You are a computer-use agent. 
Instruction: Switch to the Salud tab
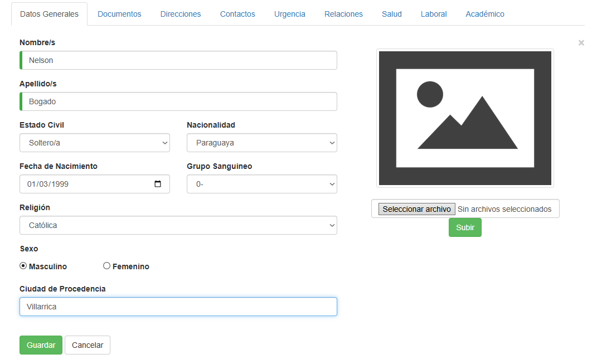[x=391, y=14]
